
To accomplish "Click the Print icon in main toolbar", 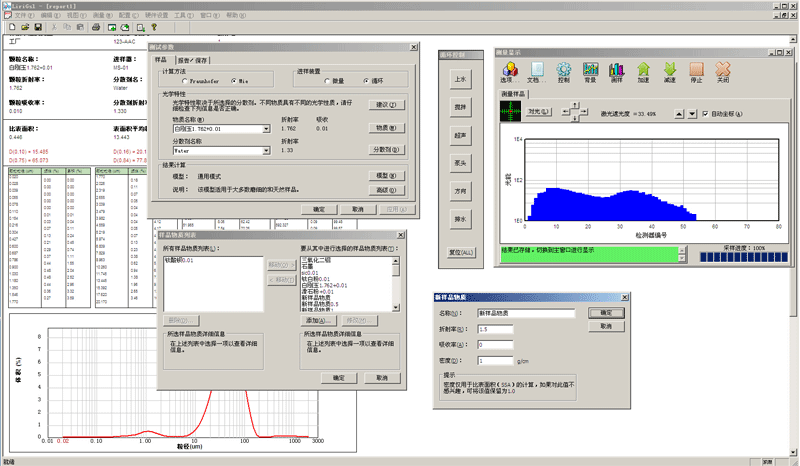I will (97, 28).
